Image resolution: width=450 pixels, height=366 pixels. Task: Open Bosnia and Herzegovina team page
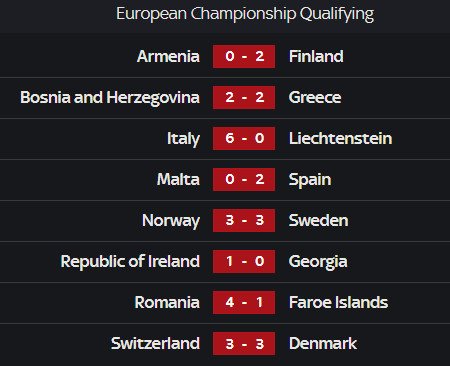[x=110, y=98]
